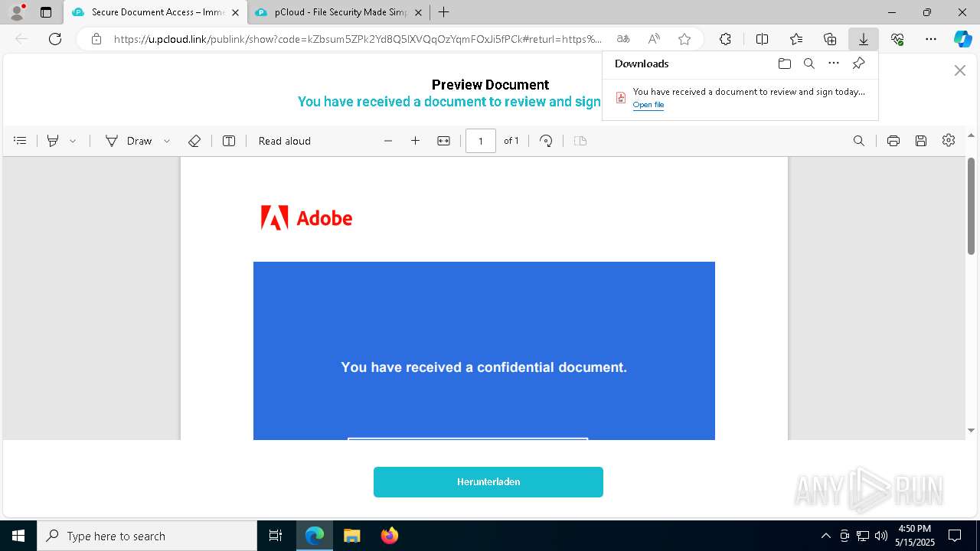
Task: Click the fit to width icon
Action: point(443,141)
